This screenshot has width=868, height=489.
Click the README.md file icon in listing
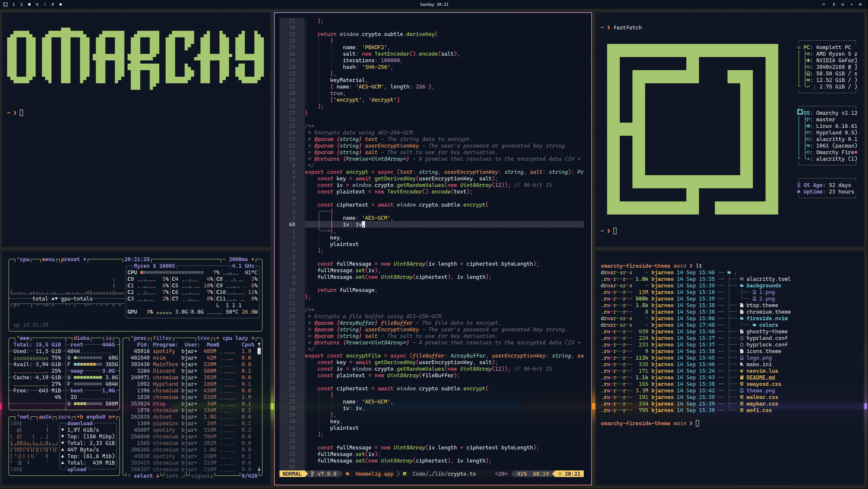(x=742, y=377)
